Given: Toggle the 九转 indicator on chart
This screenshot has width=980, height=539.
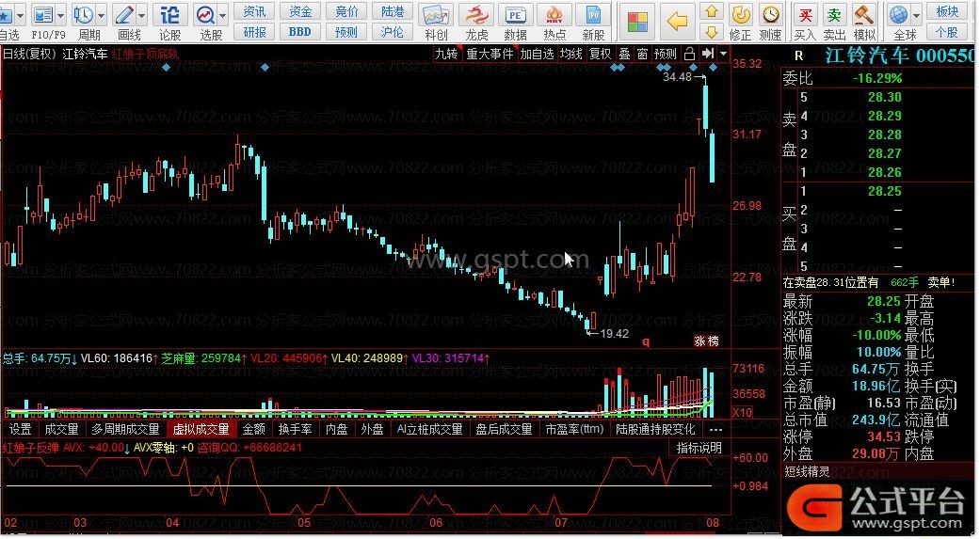Looking at the screenshot, I should 447,54.
